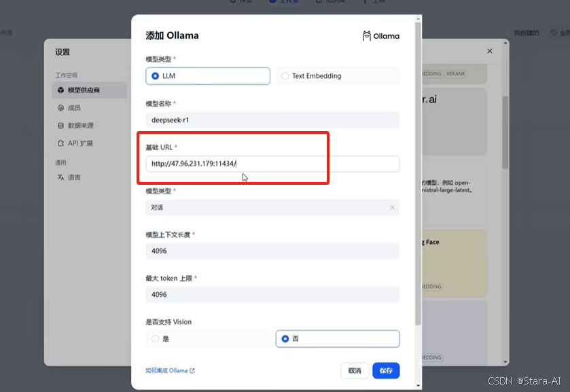The image size is (570, 392).
Task: Open the 如何集成 Ollama help link
Action: coord(170,370)
